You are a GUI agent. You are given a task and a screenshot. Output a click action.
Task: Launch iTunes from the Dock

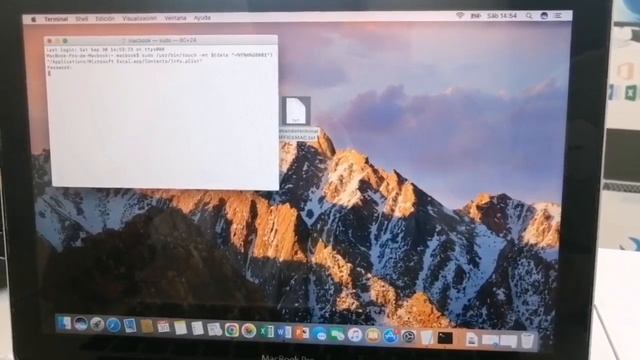[355, 335]
